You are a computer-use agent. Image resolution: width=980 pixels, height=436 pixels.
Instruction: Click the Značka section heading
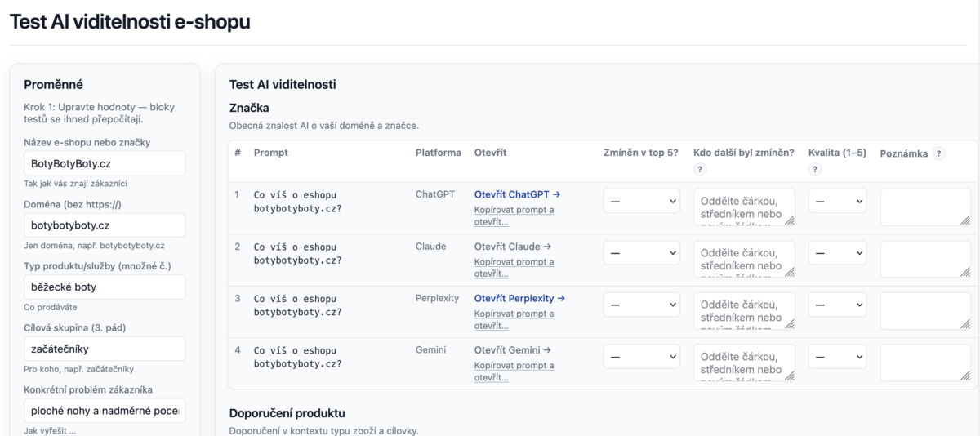(249, 107)
